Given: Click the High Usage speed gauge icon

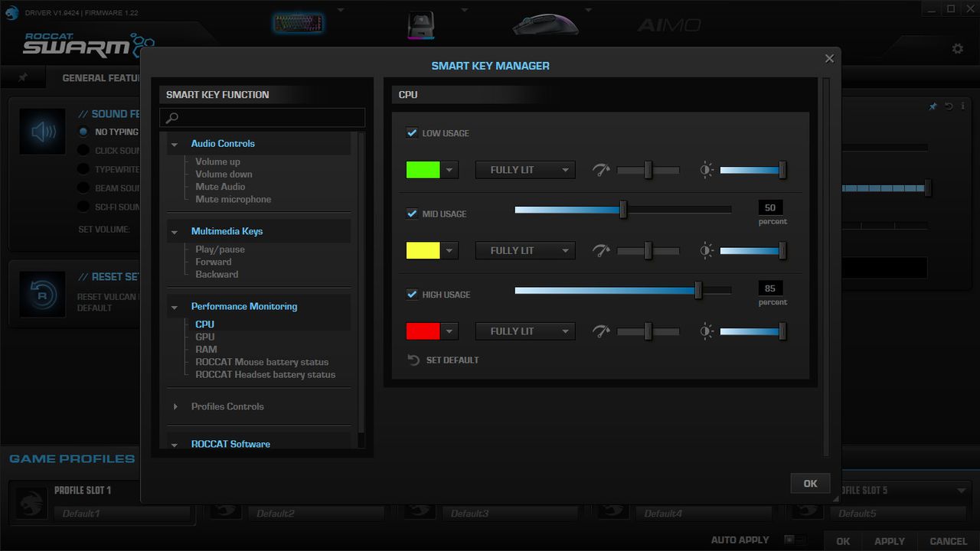Looking at the screenshot, I should point(601,331).
